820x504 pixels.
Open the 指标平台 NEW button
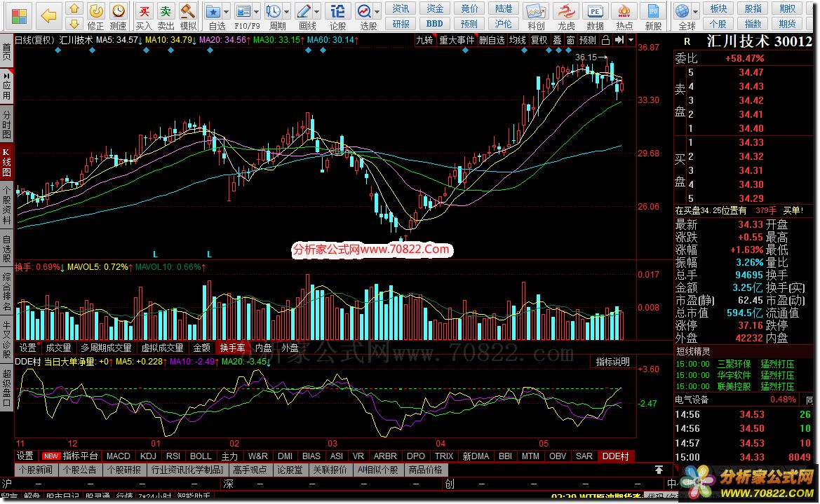(69, 456)
